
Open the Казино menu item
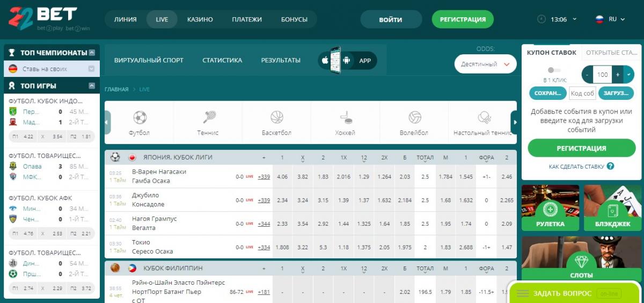point(200,19)
